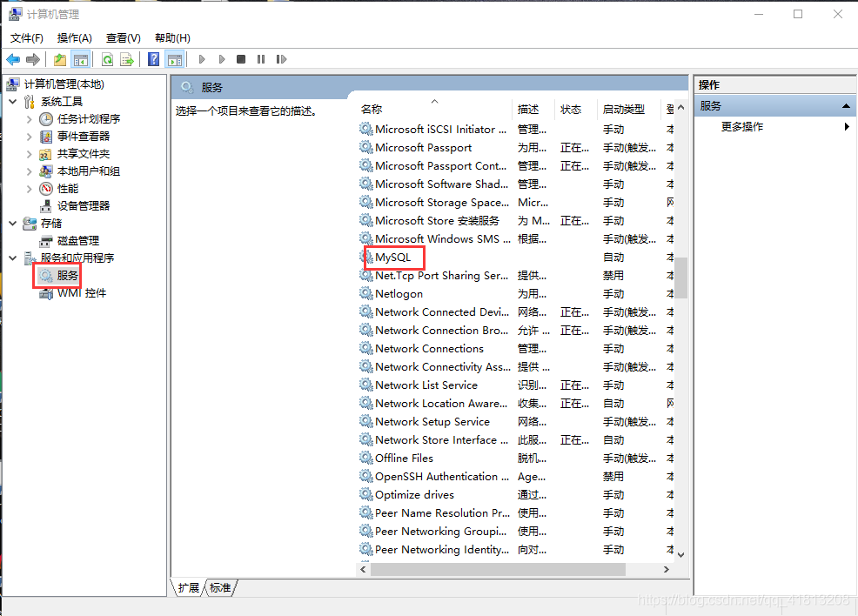The image size is (858, 616).
Task: Open 设备管理器 in the tree
Action: (84, 205)
